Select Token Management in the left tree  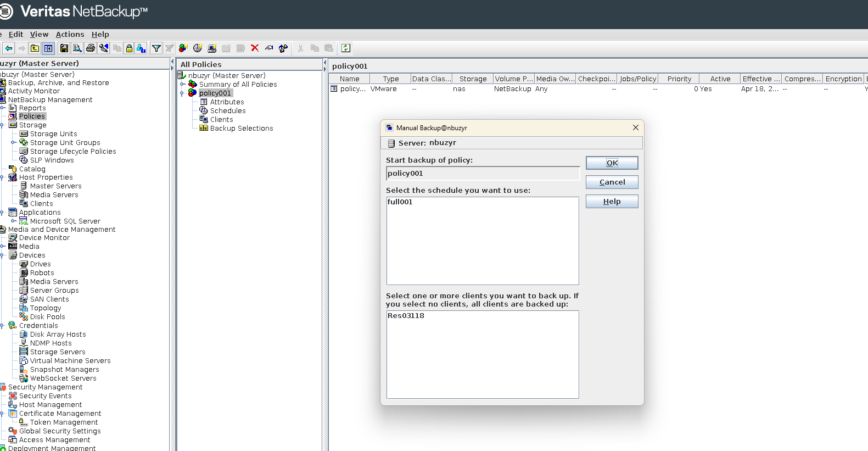(64, 422)
